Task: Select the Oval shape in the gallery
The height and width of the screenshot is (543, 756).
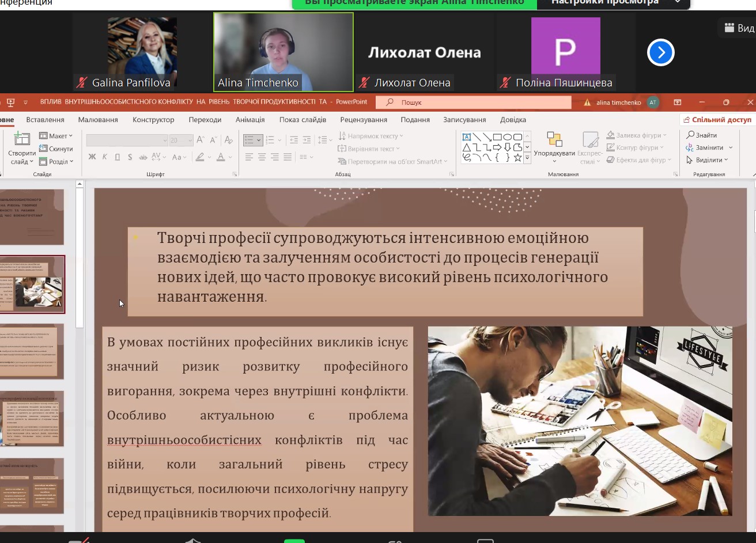Action: pos(508,137)
